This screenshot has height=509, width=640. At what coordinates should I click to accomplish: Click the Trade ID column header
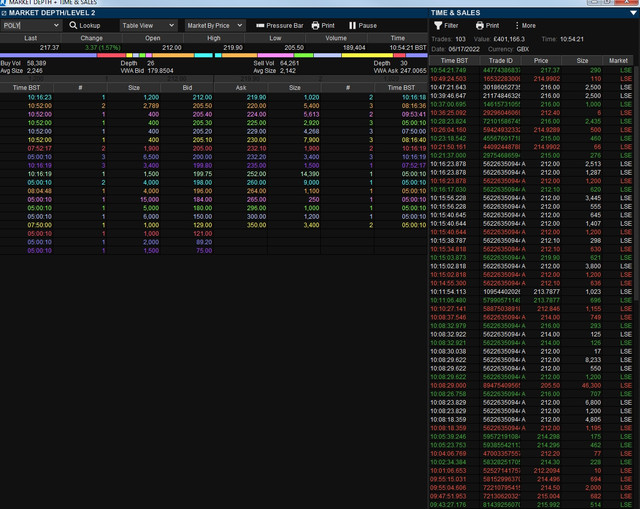(x=500, y=60)
